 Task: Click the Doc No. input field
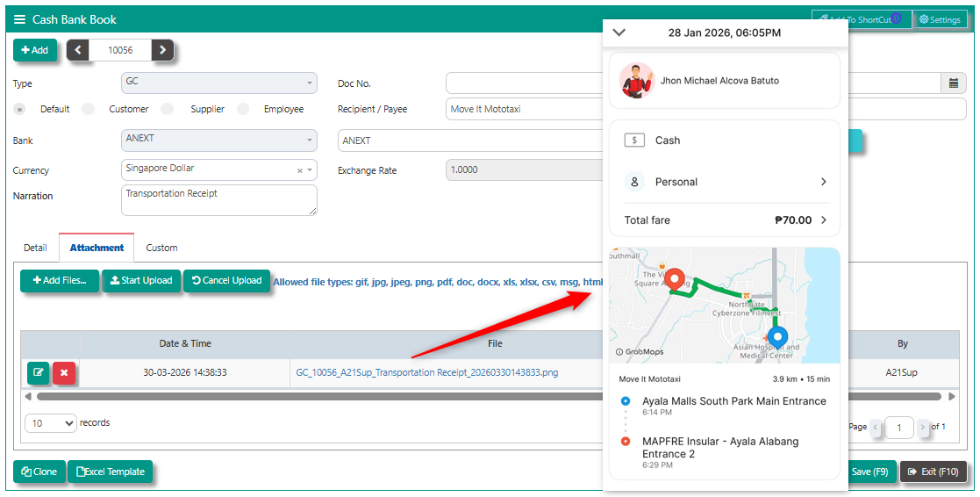524,83
